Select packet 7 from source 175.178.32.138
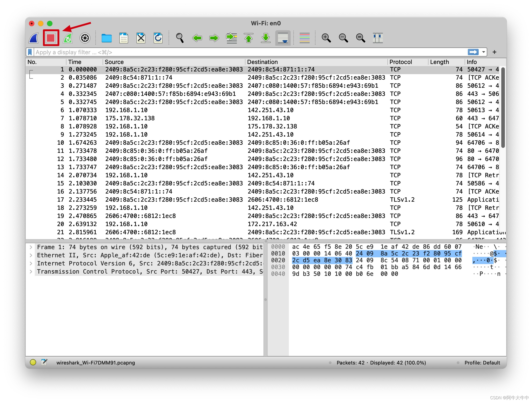Viewport: 532px width, 402px height. 263,118
